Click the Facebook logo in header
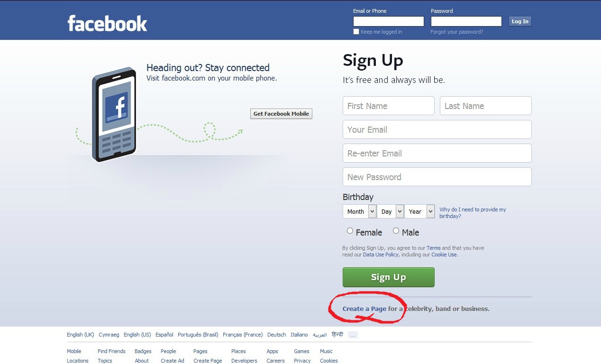Image resolution: width=601 pixels, height=364 pixels. pyautogui.click(x=108, y=23)
